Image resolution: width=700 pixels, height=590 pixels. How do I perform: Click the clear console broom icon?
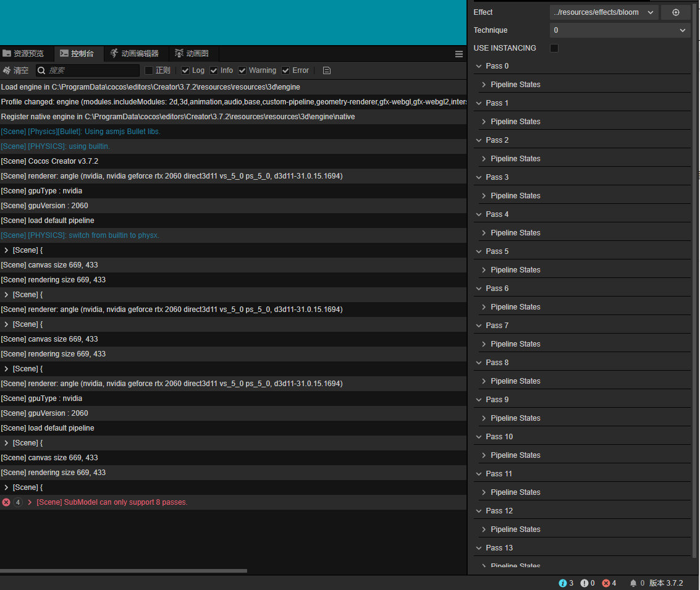pos(7,70)
